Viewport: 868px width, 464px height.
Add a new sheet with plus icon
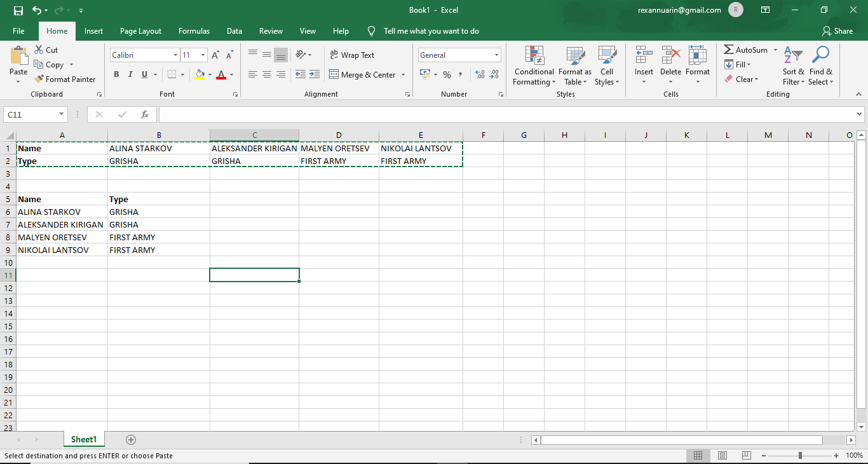click(131, 440)
